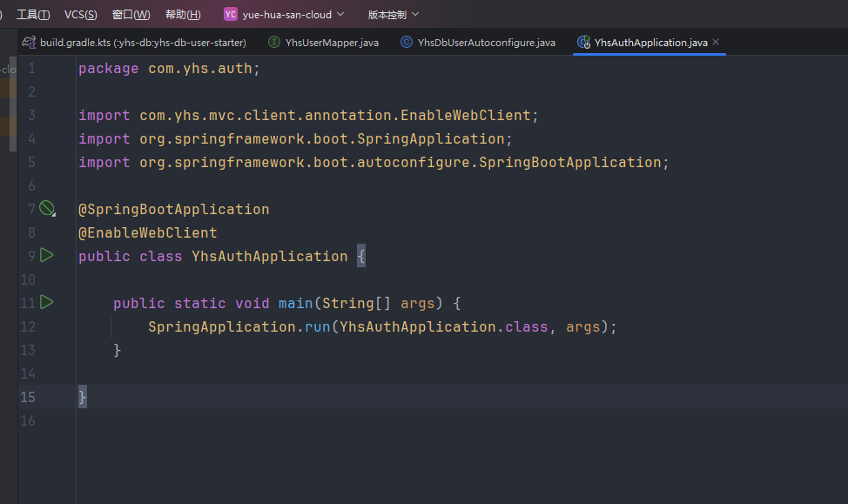
Task: Click the YC project badge icon
Action: click(231, 15)
